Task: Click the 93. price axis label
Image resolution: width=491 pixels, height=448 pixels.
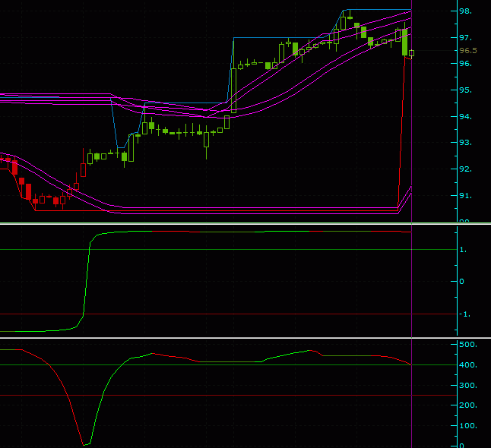Action: point(465,143)
